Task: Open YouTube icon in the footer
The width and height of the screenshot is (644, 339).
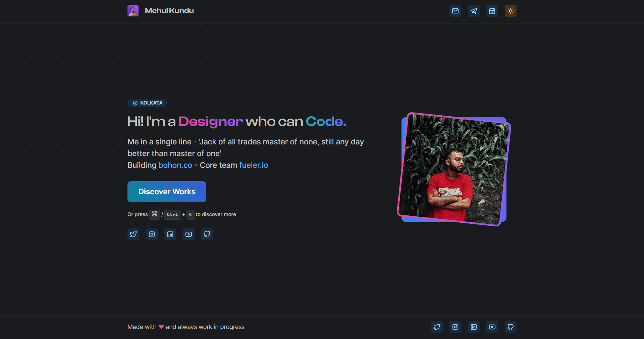Action: point(492,327)
